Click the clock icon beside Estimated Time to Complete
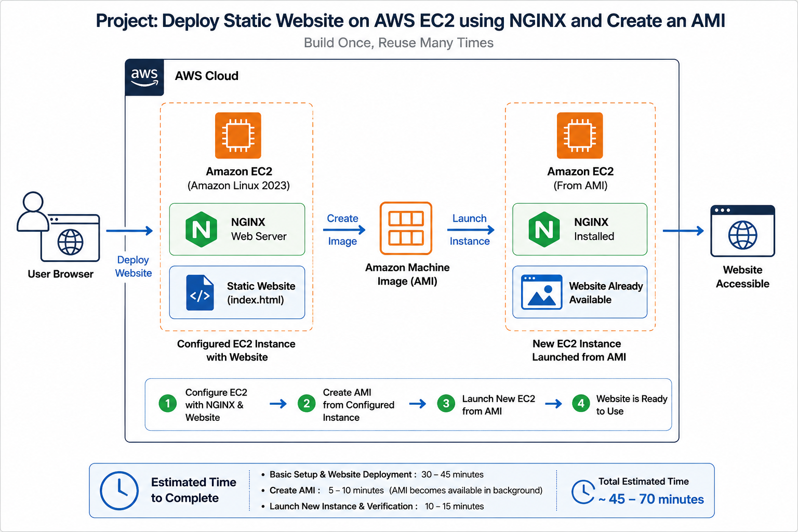Screen dimensions: 798x532 click(x=119, y=490)
